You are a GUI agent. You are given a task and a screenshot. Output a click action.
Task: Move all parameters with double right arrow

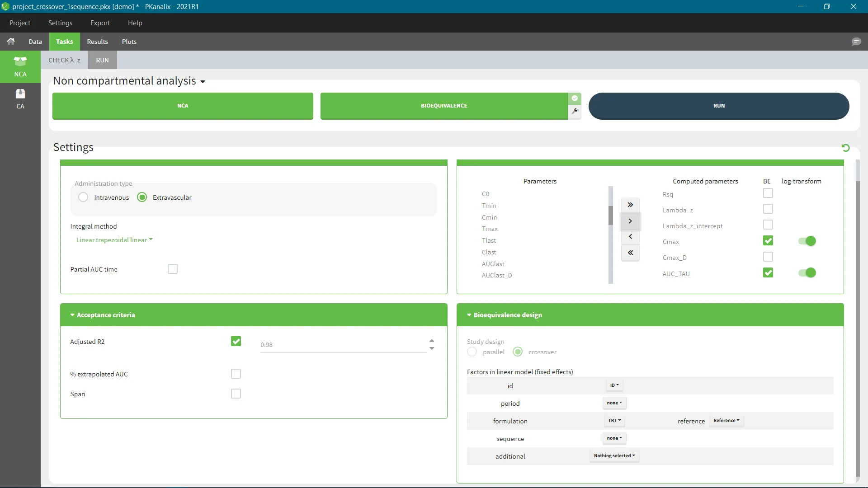630,205
